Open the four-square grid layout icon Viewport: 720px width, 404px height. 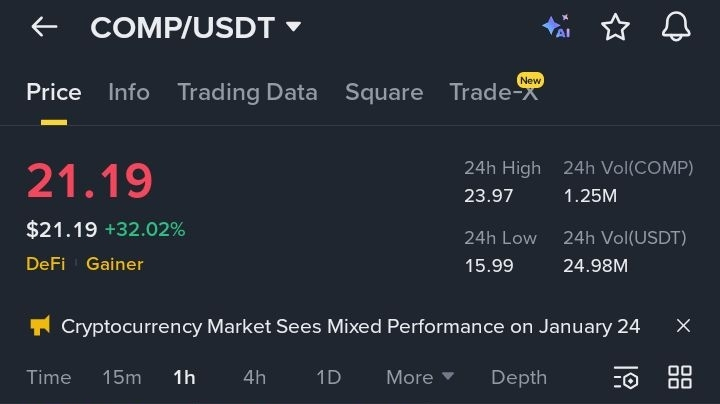[680, 377]
